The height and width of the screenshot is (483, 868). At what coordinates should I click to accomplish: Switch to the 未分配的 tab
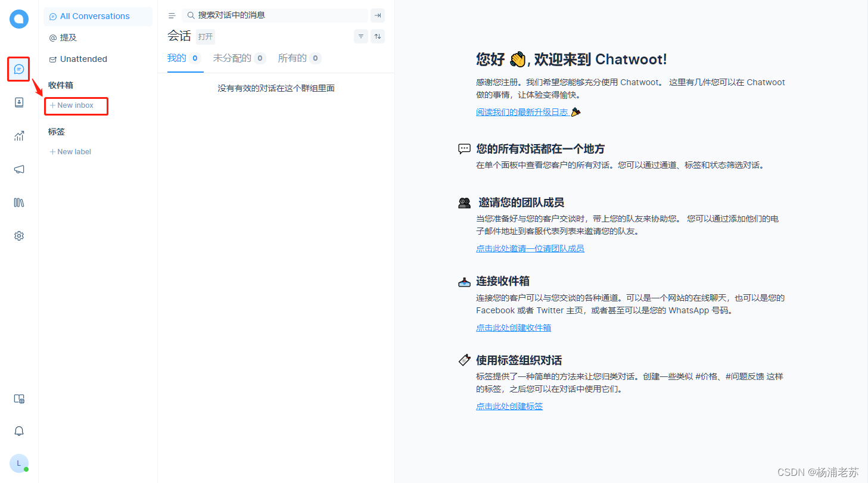pos(239,58)
